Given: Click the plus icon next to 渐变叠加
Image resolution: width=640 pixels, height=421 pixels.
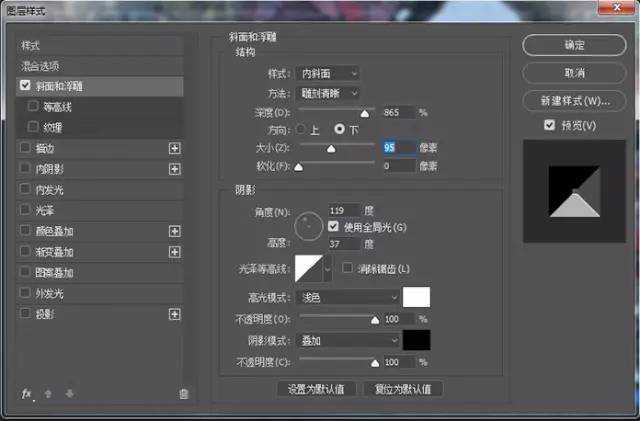Looking at the screenshot, I should coord(175,252).
